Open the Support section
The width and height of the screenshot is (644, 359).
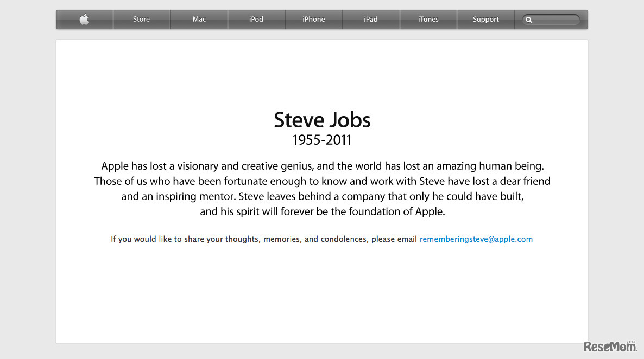pos(486,20)
